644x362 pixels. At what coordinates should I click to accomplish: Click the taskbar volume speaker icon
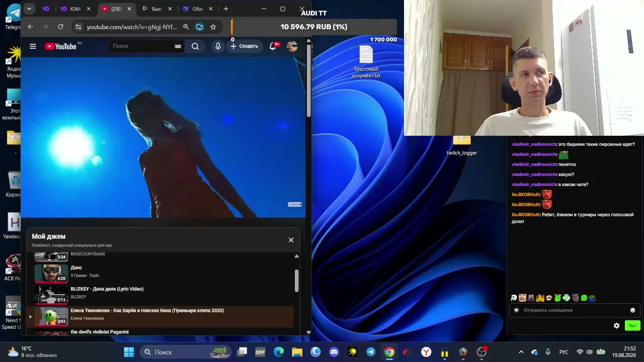(x=589, y=352)
